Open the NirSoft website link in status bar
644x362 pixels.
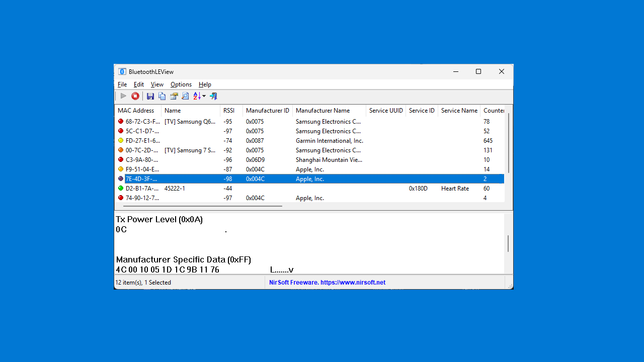(327, 283)
